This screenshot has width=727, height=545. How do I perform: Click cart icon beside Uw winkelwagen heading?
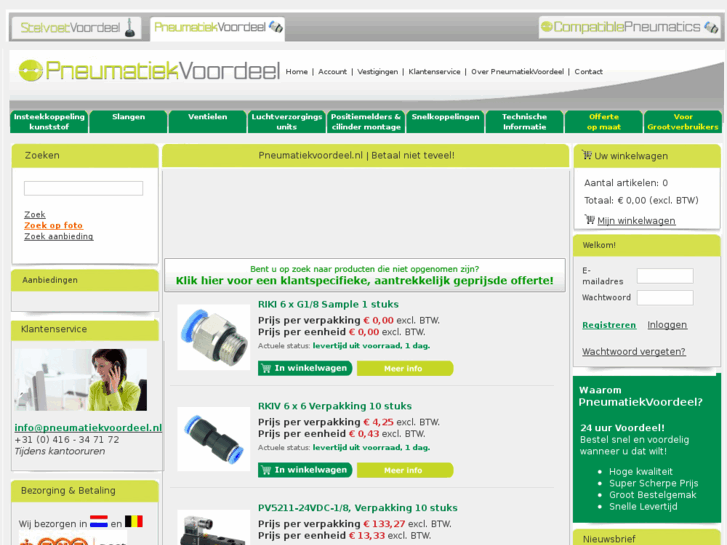[x=587, y=155]
